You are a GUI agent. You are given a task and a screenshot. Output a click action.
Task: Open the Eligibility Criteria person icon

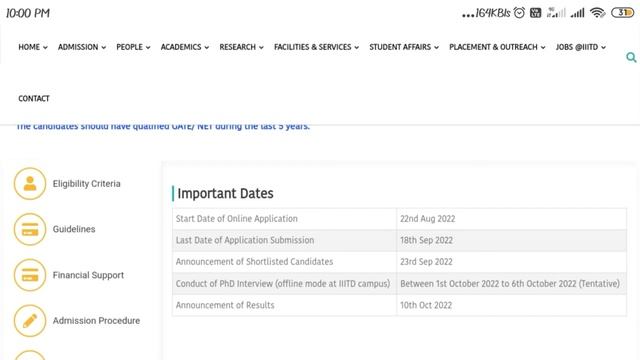[30, 184]
